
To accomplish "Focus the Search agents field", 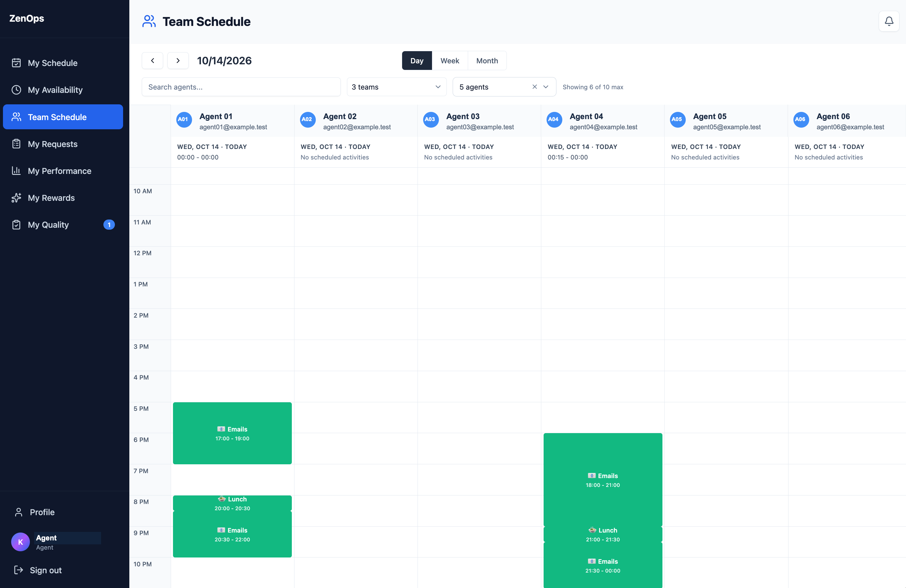I will 241,87.
